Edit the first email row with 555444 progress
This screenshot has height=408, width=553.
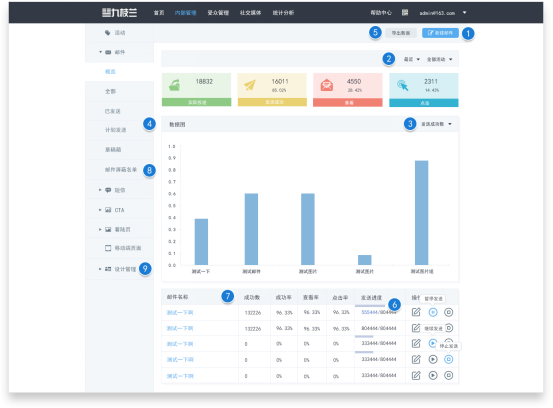click(x=416, y=312)
